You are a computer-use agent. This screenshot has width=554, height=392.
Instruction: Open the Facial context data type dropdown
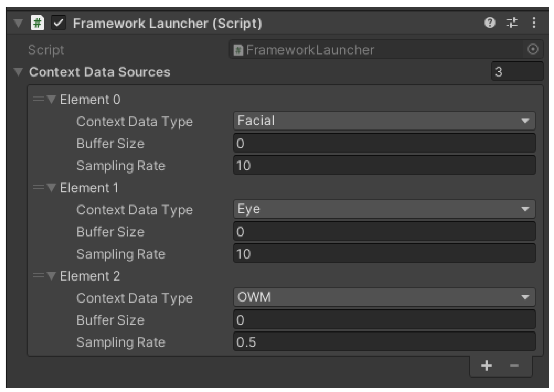384,120
